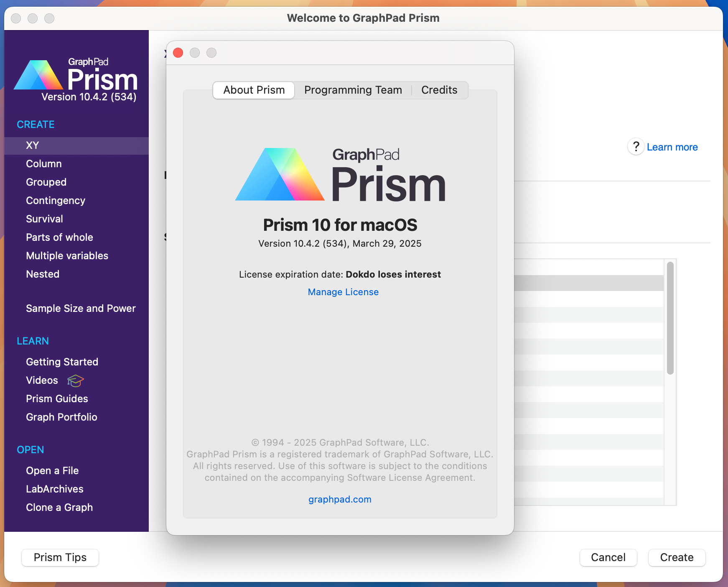
Task: Click the graduation cap icon beside Videos
Action: tap(74, 380)
